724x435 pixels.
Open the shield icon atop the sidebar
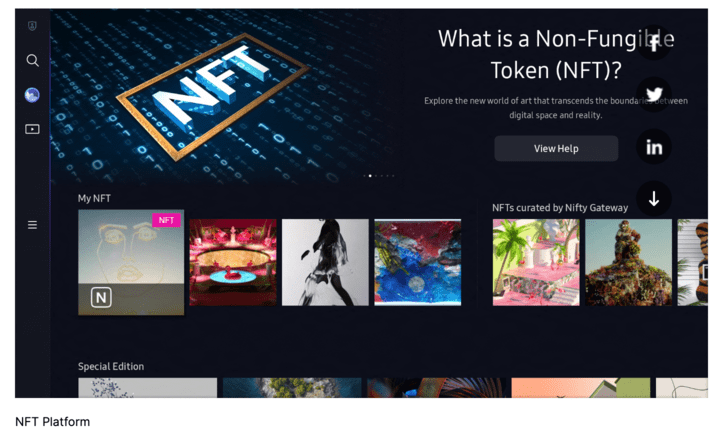pos(32,26)
